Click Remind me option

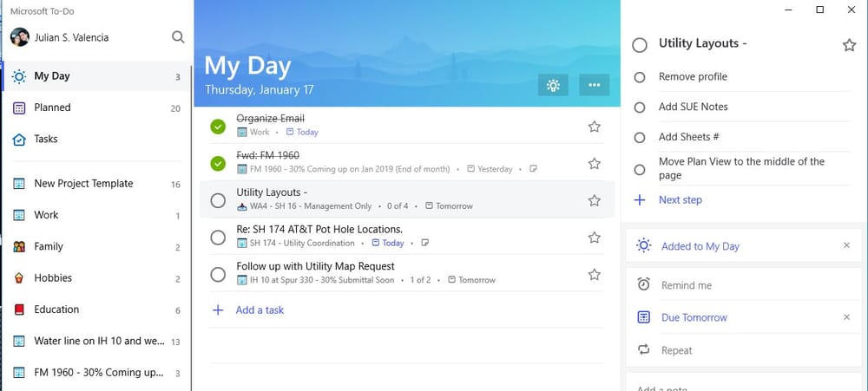click(745, 285)
